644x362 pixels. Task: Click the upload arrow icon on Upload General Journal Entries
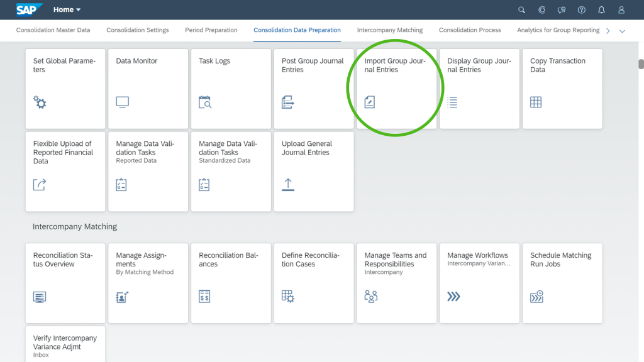pyautogui.click(x=288, y=185)
